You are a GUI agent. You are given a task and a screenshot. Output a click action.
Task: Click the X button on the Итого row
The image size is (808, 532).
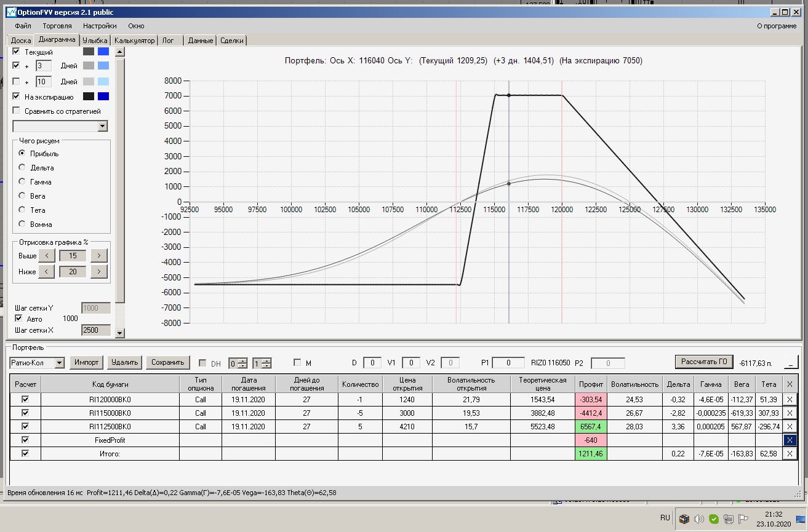pos(790,453)
